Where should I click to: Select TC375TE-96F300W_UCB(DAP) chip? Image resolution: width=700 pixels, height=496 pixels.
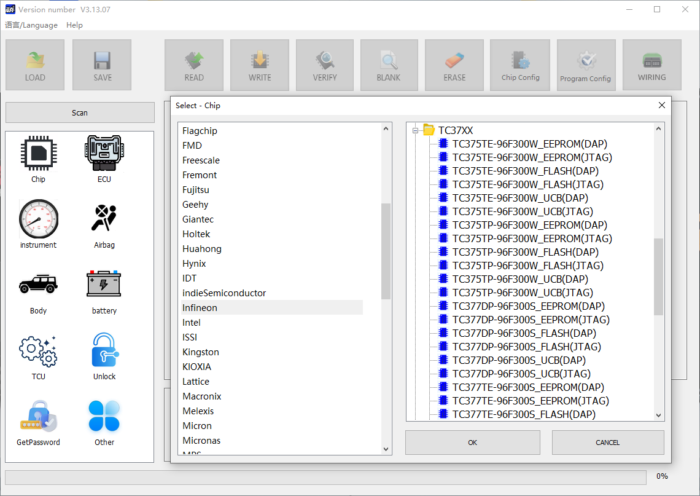pos(520,198)
